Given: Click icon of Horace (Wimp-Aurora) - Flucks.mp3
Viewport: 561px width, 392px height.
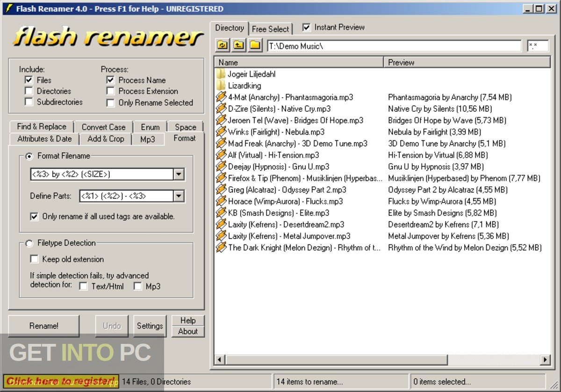Looking at the screenshot, I should pyautogui.click(x=221, y=201).
